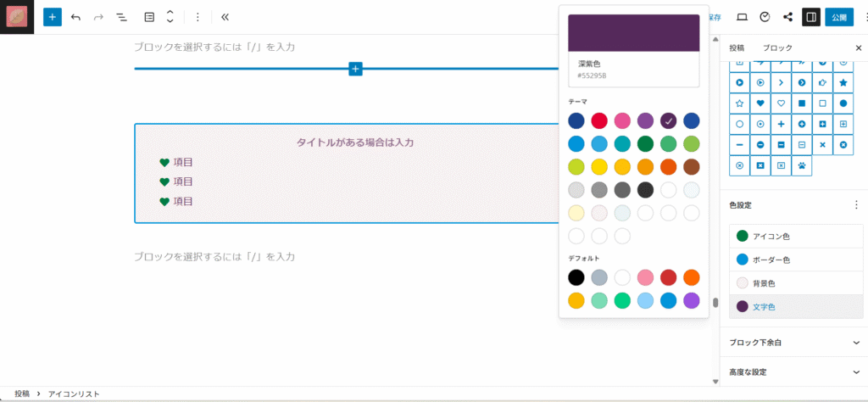Select the yellow theme color swatch

599,167
